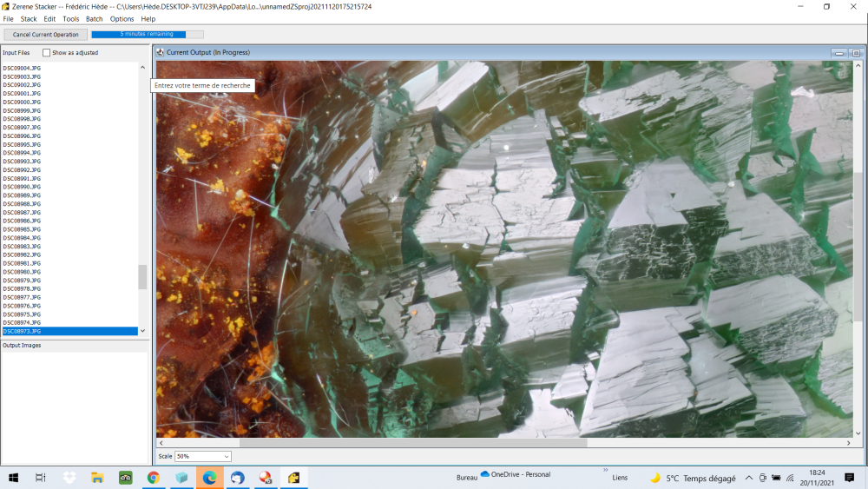Open the TripAdvisor owl taskbar icon

125,478
